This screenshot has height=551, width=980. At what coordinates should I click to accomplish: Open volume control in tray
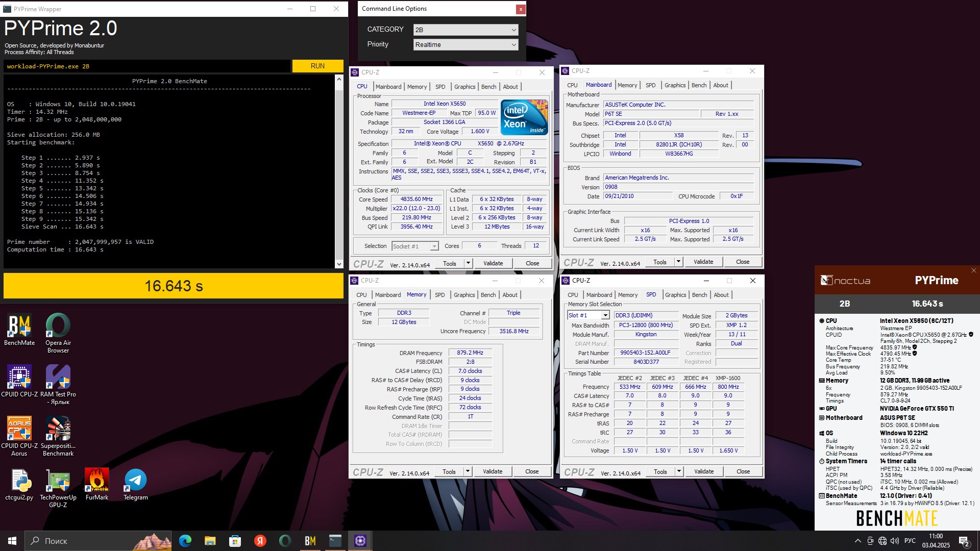pyautogui.click(x=895, y=541)
